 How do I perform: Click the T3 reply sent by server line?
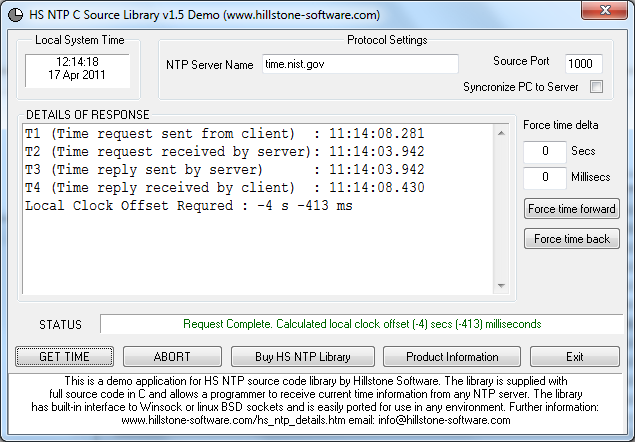click(225, 169)
